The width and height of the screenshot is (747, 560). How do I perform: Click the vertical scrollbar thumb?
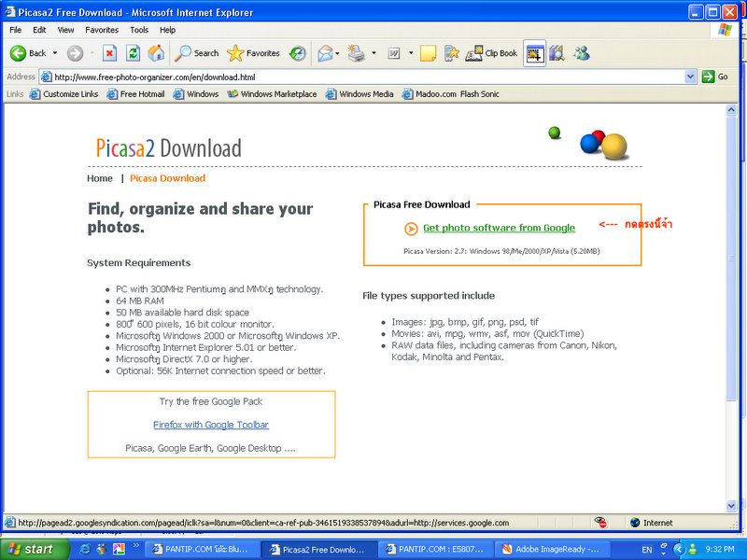pos(731,258)
